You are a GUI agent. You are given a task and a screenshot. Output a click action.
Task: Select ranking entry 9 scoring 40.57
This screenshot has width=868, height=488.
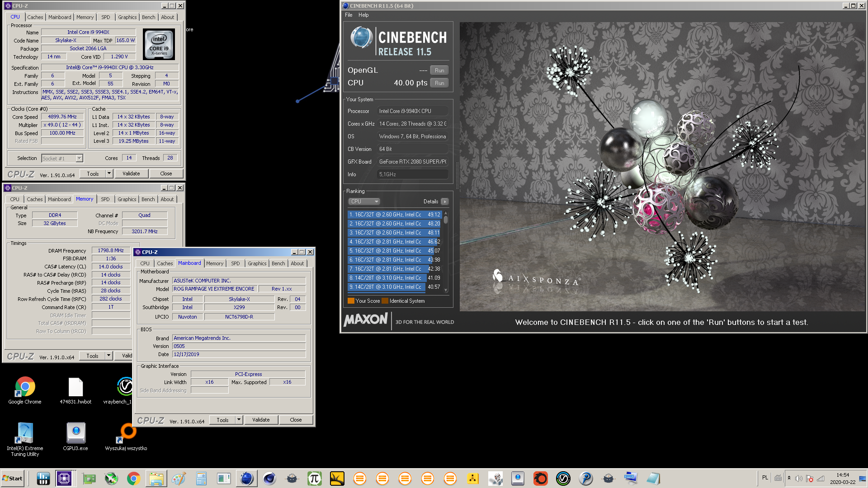coord(395,287)
